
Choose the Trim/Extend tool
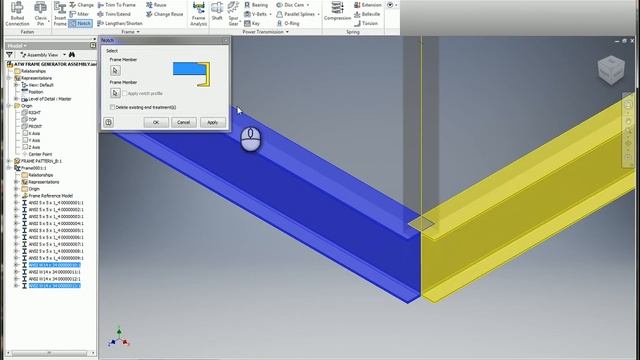click(114, 14)
